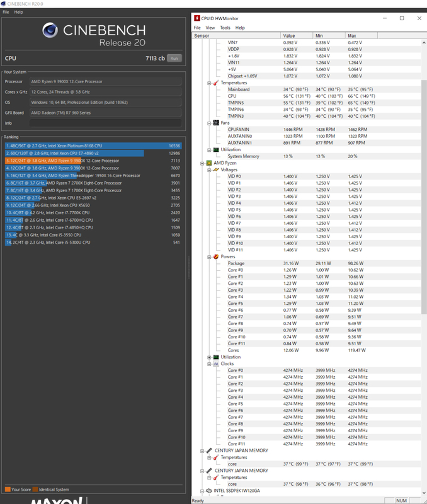The height and width of the screenshot is (504, 427).
Task: Click the Your Score orange legend swatch
Action: [8, 490]
